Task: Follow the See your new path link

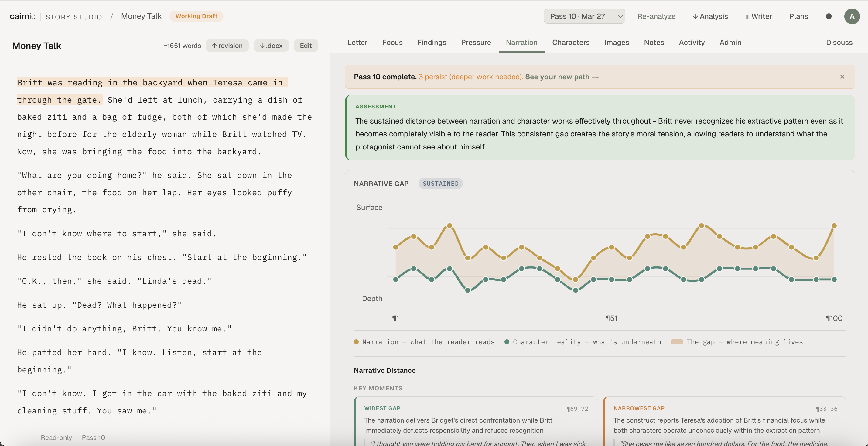Action: (x=561, y=77)
